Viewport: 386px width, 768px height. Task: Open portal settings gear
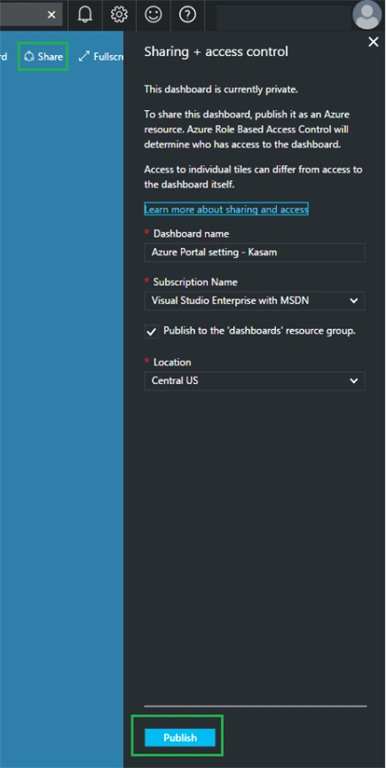point(119,15)
